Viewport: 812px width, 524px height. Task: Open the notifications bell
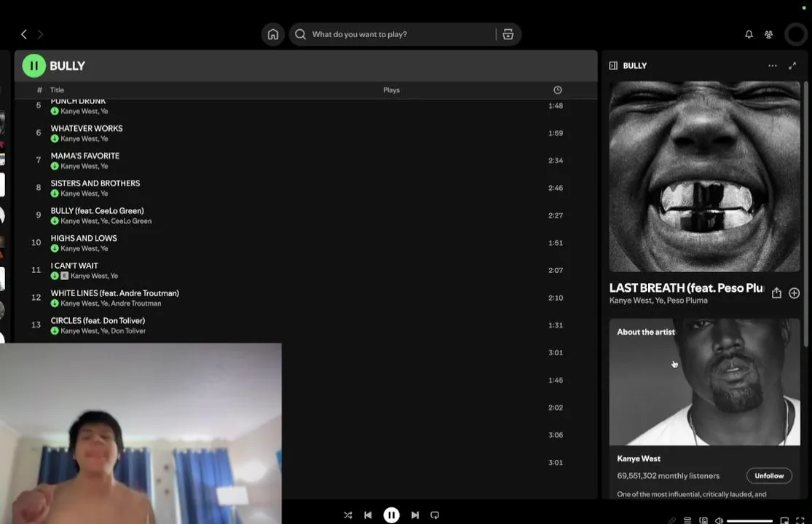[749, 34]
